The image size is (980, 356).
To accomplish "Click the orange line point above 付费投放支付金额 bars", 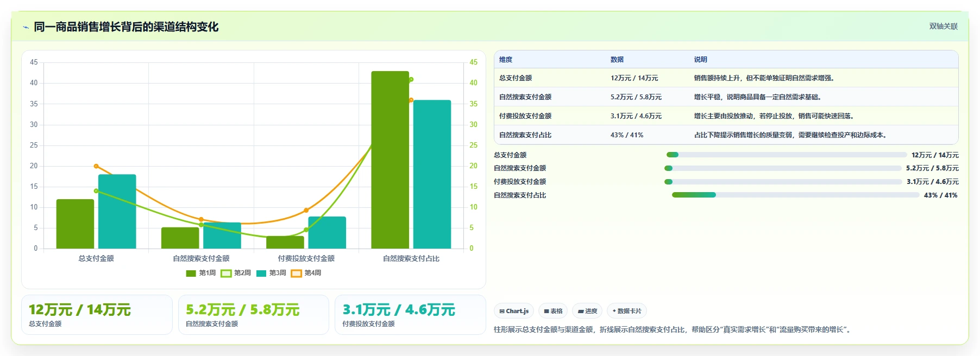I will pos(306,210).
